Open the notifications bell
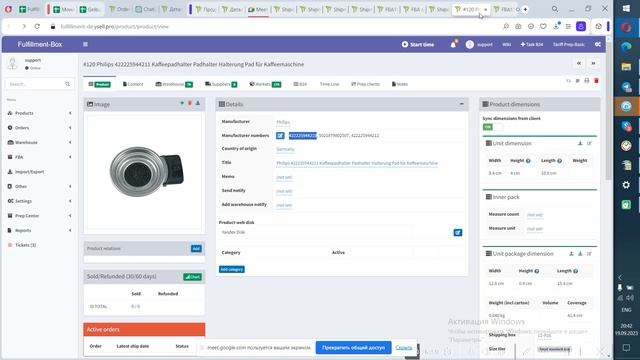 (453, 44)
